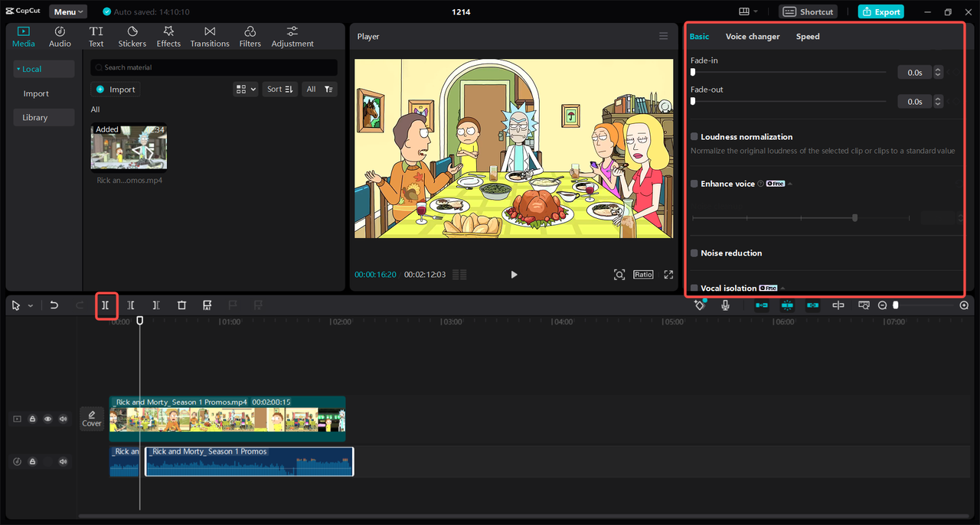Screen dimensions: 980x525
Task: Open the Menu dropdown
Action: 68,11
